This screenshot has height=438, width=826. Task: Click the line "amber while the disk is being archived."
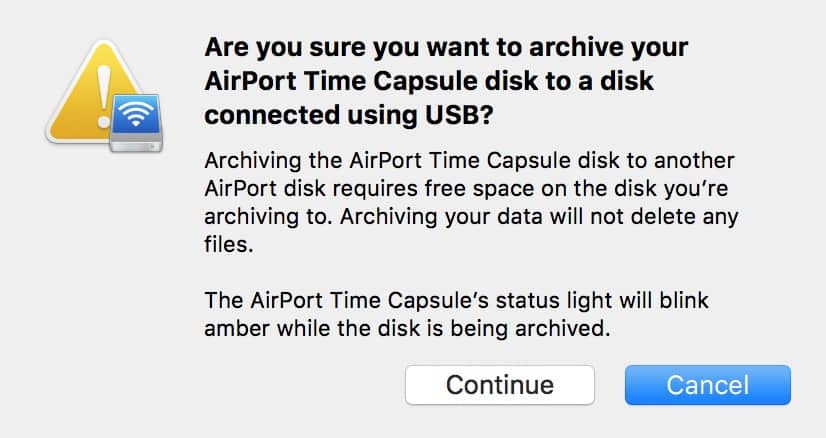tap(406, 327)
